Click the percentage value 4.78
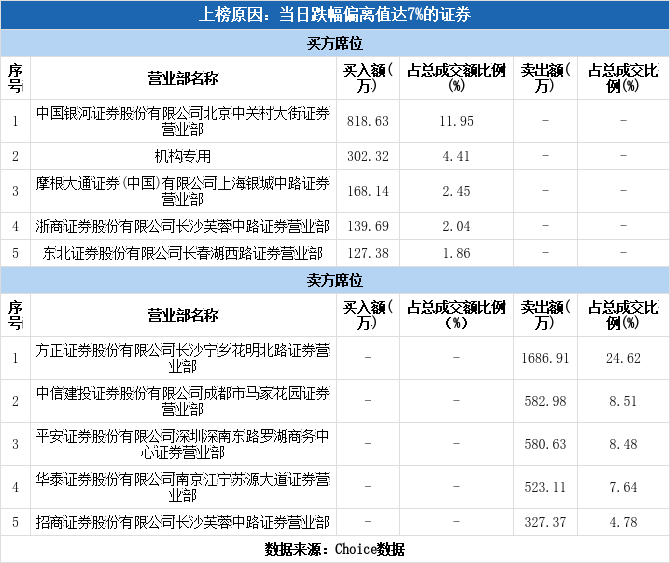The width and height of the screenshot is (670, 563). click(623, 522)
